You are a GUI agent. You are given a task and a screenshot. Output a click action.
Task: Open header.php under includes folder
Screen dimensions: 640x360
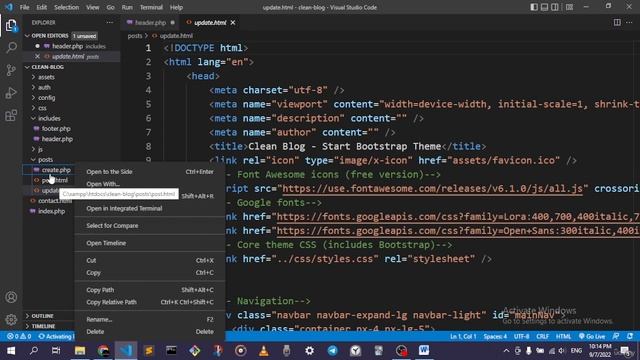tap(57, 139)
